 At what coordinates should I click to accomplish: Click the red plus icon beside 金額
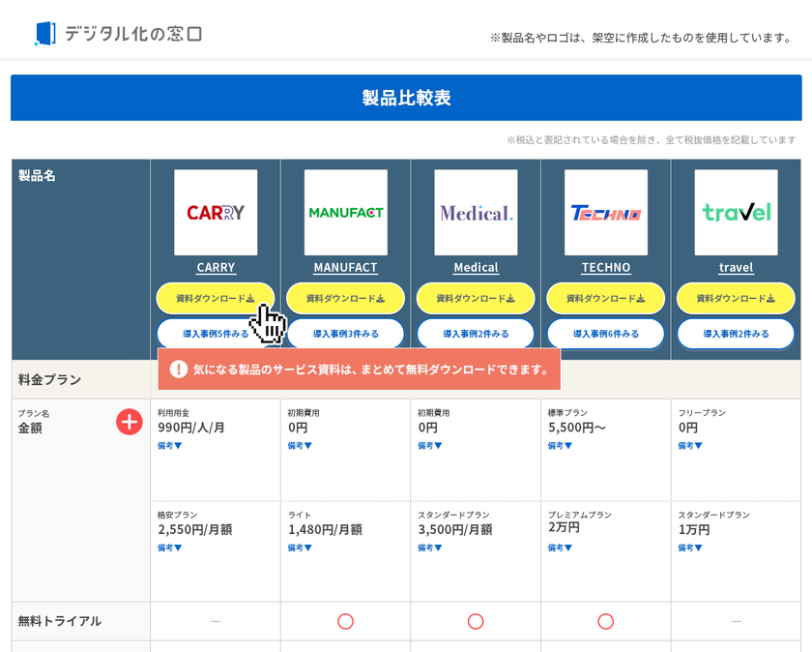(130, 422)
